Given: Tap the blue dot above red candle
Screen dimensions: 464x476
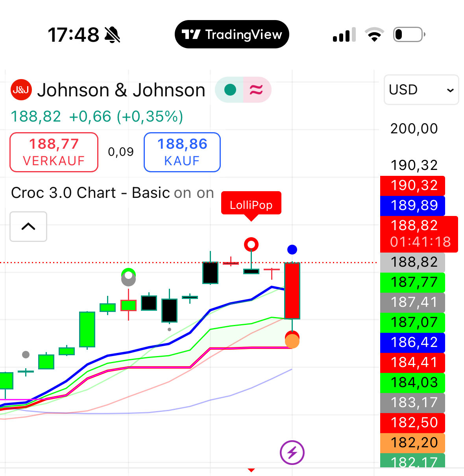Looking at the screenshot, I should coord(292,249).
